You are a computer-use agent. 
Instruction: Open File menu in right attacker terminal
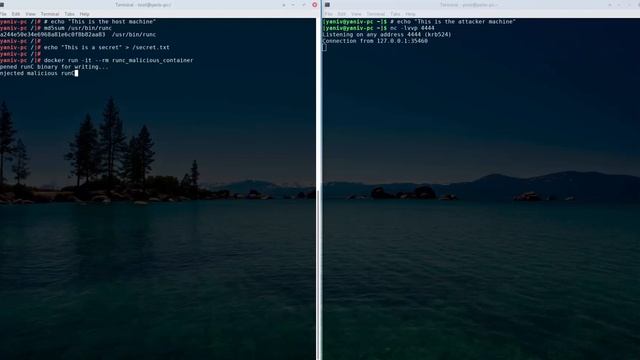pos(329,14)
